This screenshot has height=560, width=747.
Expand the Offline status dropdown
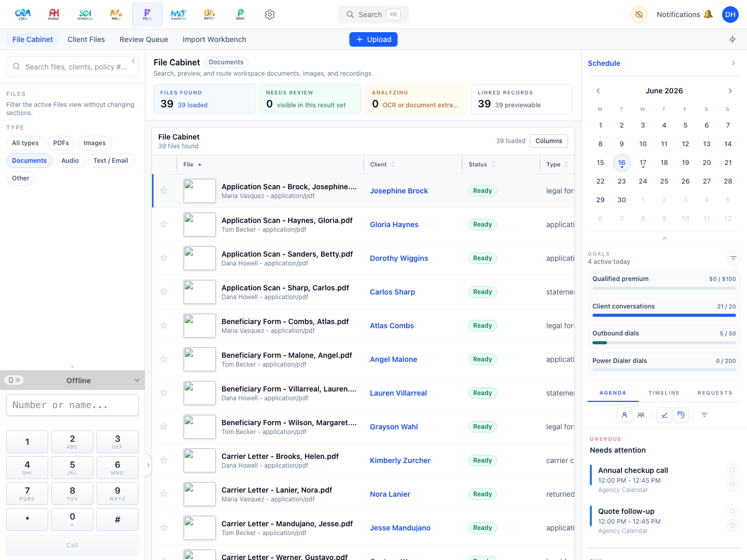click(137, 380)
